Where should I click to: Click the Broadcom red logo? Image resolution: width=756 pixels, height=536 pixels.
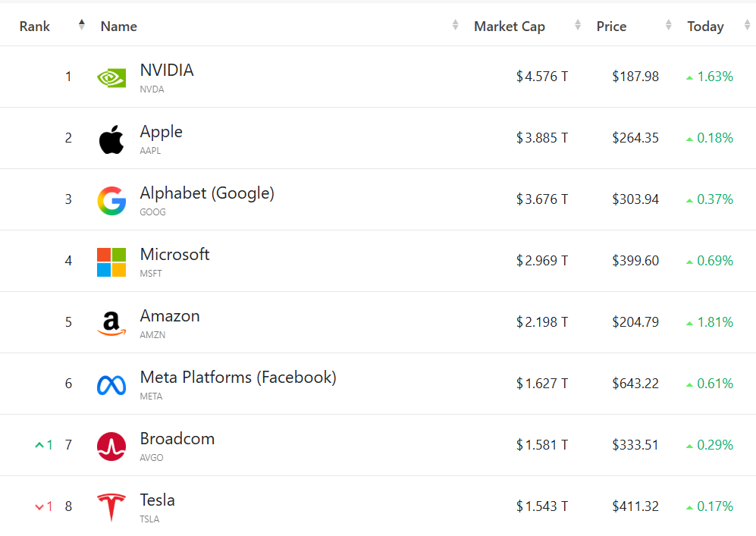coord(111,447)
